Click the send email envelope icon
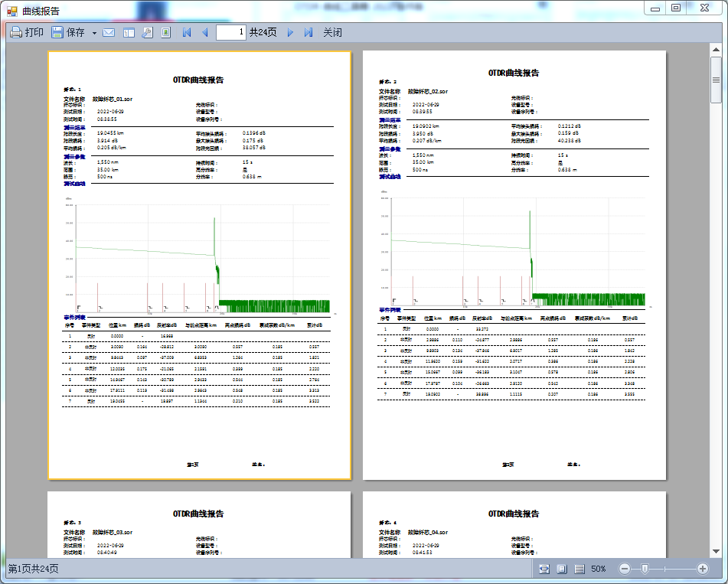728x584 pixels. coord(109,33)
